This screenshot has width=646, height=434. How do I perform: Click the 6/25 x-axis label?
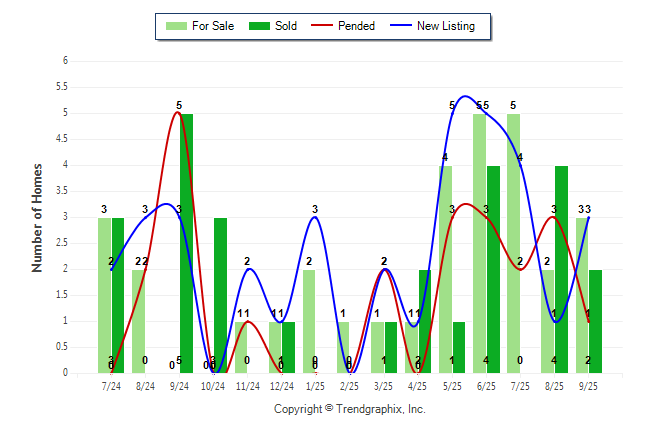(486, 384)
